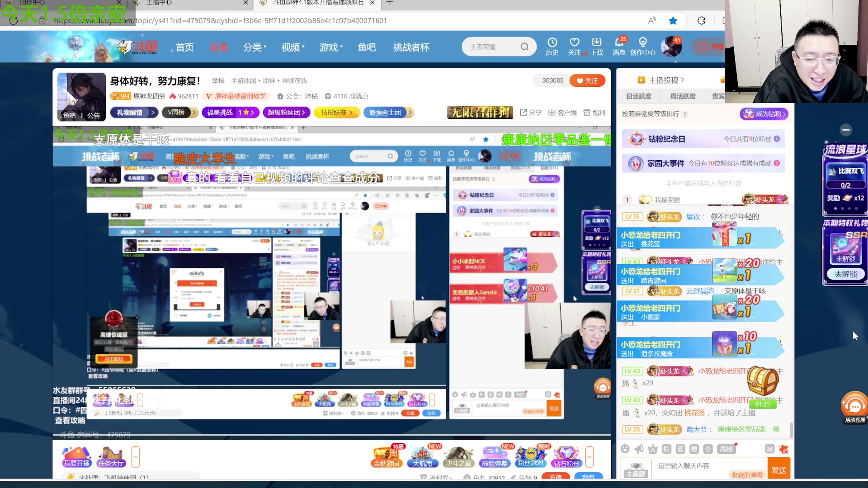Click the orange 关注 follow button
Viewport: 868px width, 488px height.
(587, 80)
